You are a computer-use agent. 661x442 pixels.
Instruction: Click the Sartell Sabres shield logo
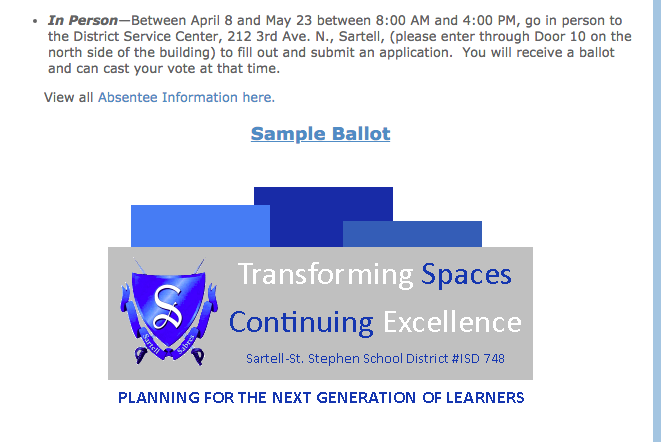click(169, 312)
